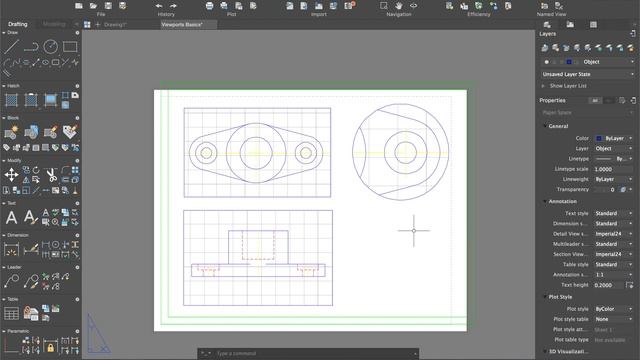Open the Hatch section settings gear
The height and width of the screenshot is (360, 640).
(77, 86)
